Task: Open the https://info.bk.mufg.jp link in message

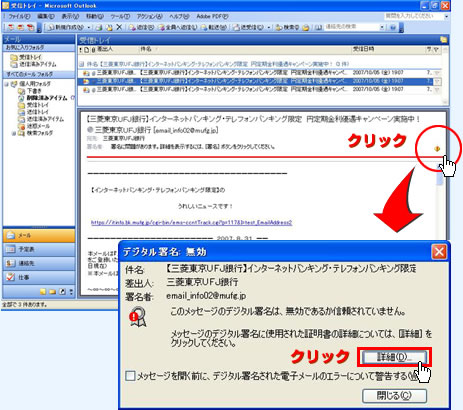Action: (191, 222)
